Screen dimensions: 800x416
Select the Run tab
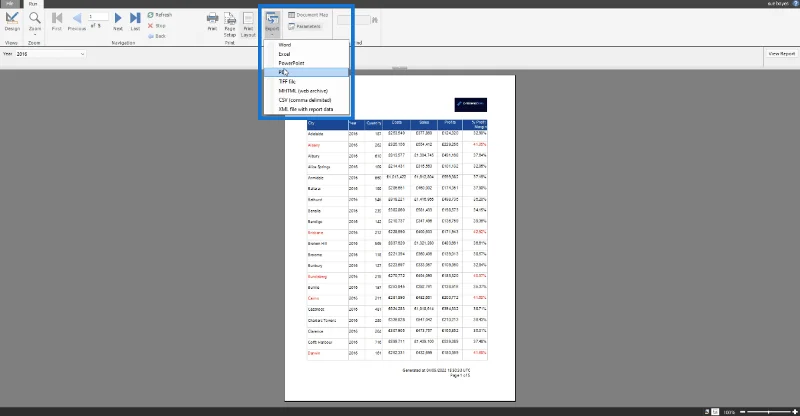click(33, 4)
